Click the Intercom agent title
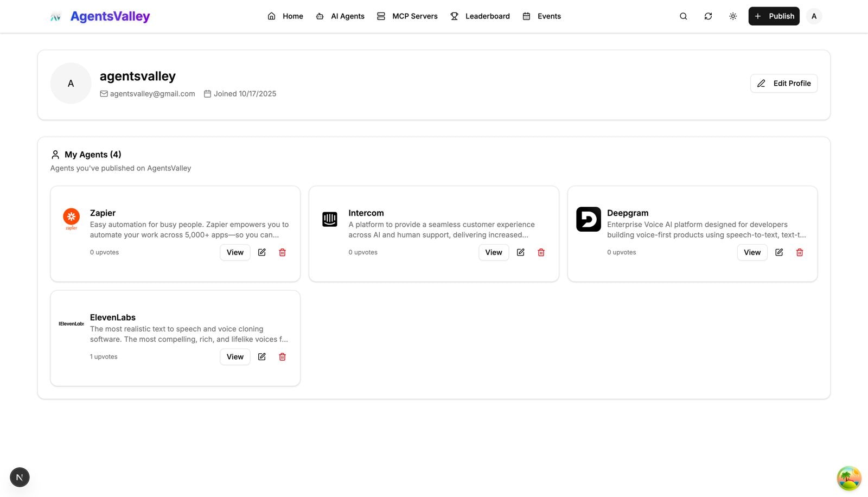 pyautogui.click(x=366, y=213)
